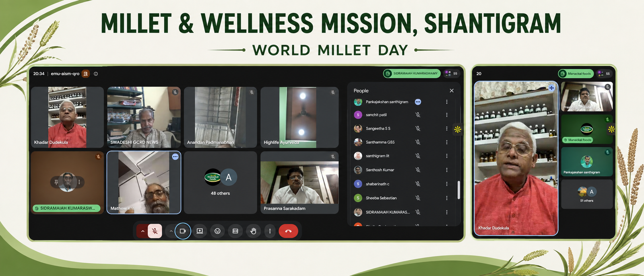The height and width of the screenshot is (276, 644).
Task: Click the participant count 55 badge
Action: [x=452, y=73]
